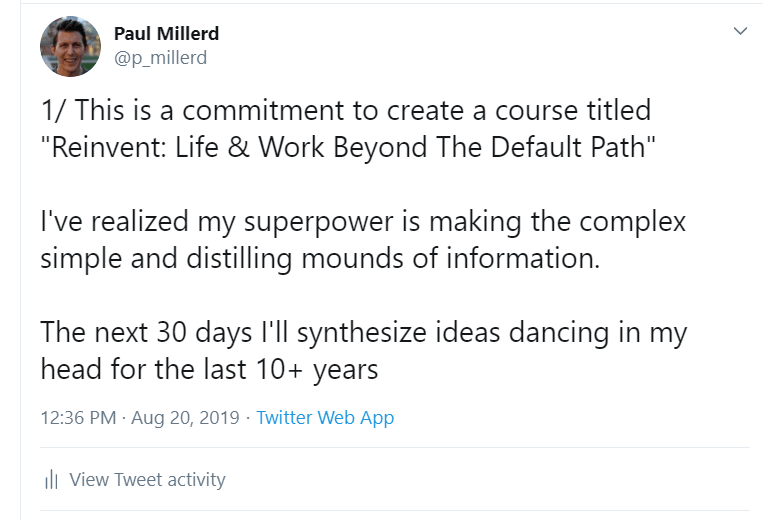Click the line starting "1/ This is a commitment"
The image size is (763, 520).
point(345,110)
